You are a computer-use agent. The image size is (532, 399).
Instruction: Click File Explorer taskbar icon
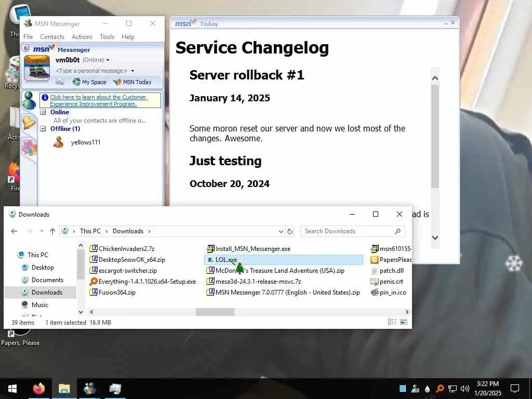[x=64, y=389]
